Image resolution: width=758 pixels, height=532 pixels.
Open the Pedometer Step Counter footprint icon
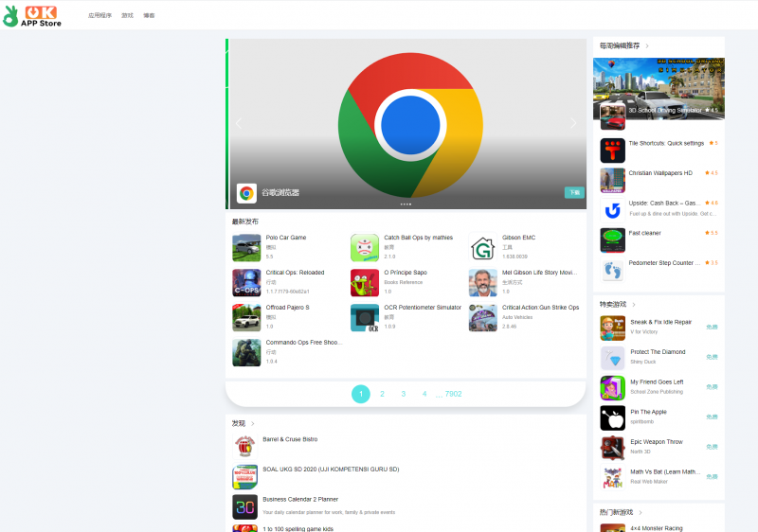pyautogui.click(x=612, y=270)
